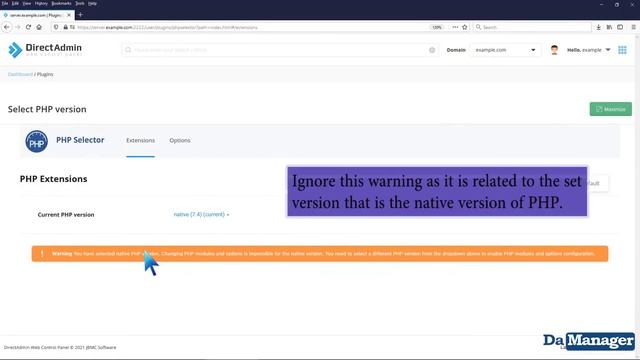Click the orange warning message banner
640x360 pixels.
point(320,253)
